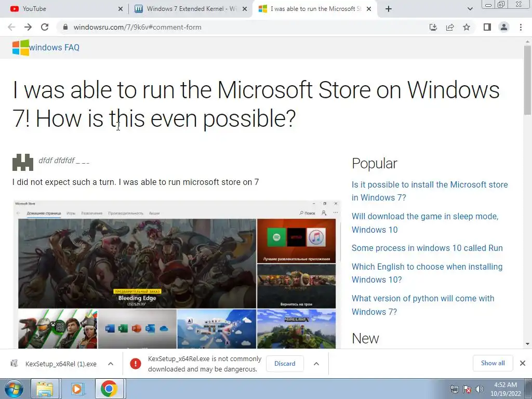Bookmark this page with the star icon
532x399 pixels.
(467, 27)
